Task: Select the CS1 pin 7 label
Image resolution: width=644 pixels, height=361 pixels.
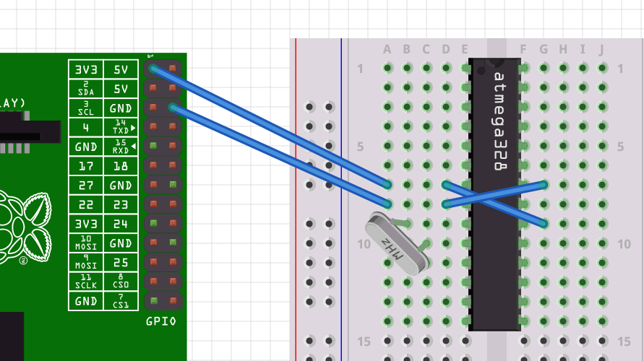Action: pos(121,301)
